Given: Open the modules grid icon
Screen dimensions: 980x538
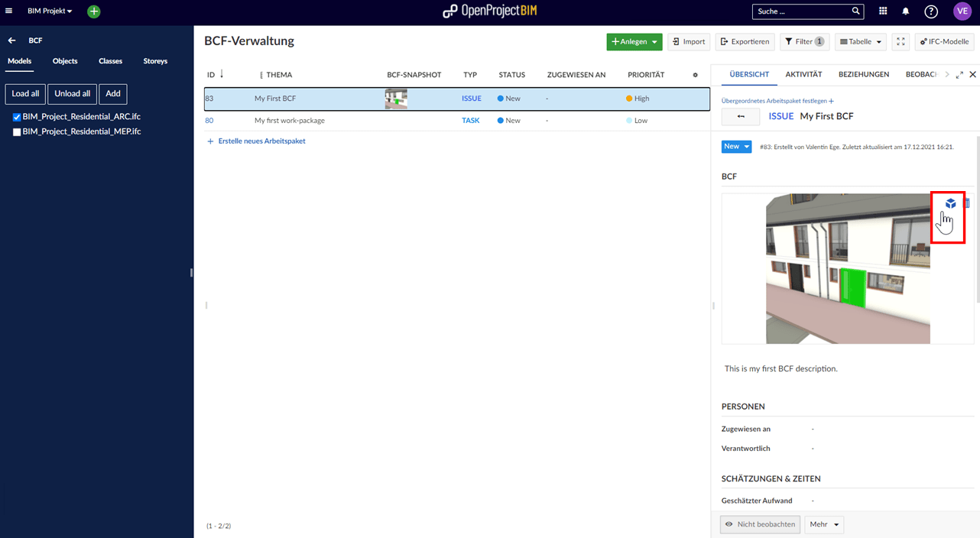Looking at the screenshot, I should point(883,11).
